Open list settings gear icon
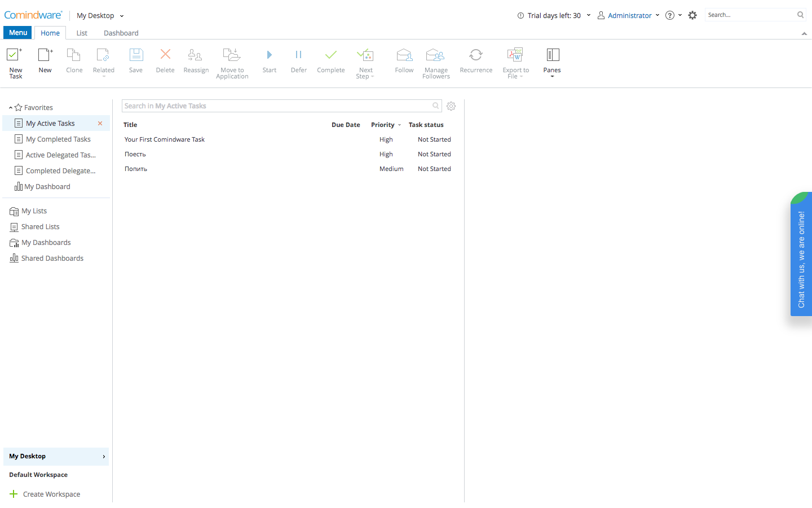This screenshot has height=508, width=812. pyautogui.click(x=451, y=106)
